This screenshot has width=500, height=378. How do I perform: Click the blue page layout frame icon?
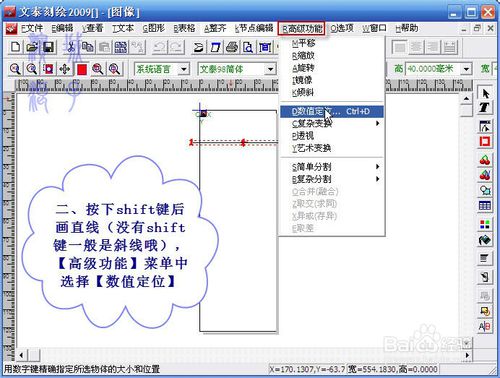265,47
